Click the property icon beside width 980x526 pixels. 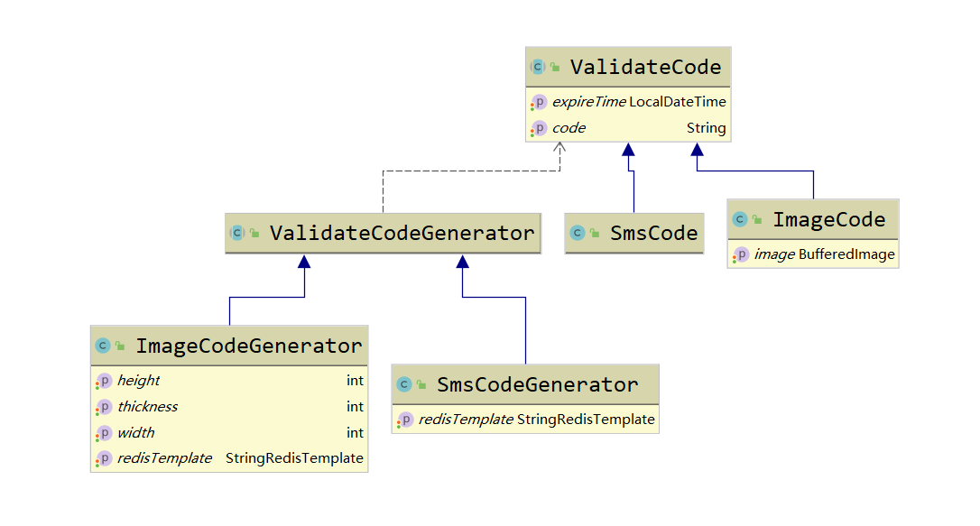point(104,433)
